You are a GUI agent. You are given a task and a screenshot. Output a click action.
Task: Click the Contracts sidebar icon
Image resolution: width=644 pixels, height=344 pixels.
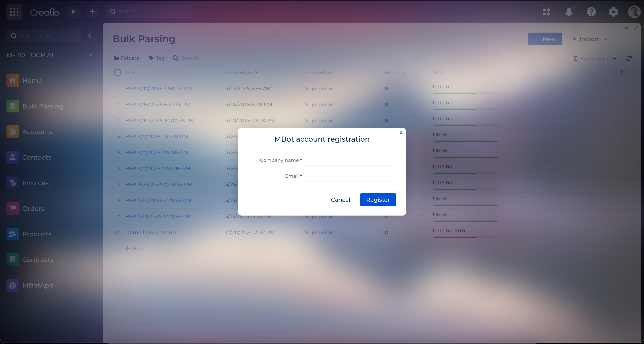pyautogui.click(x=13, y=260)
